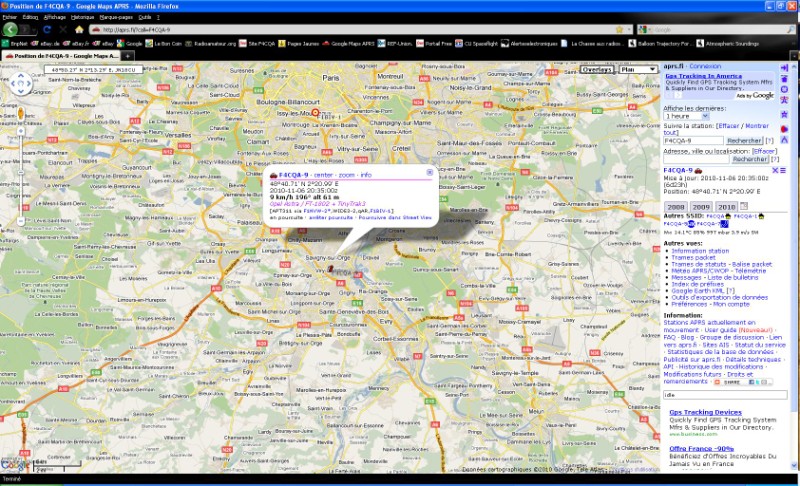Open the 'Information station' link
This screenshot has width=800, height=486.
click(700, 251)
